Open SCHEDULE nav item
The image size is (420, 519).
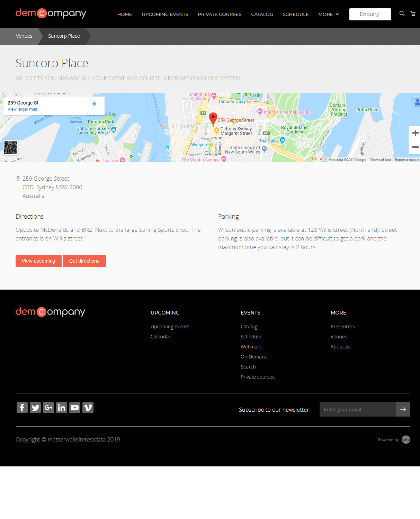point(296,14)
